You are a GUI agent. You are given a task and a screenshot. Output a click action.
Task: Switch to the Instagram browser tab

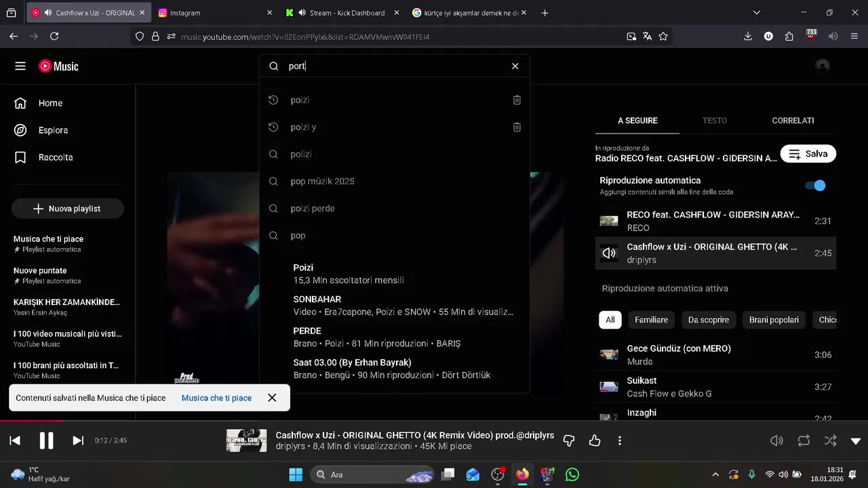coord(214,13)
